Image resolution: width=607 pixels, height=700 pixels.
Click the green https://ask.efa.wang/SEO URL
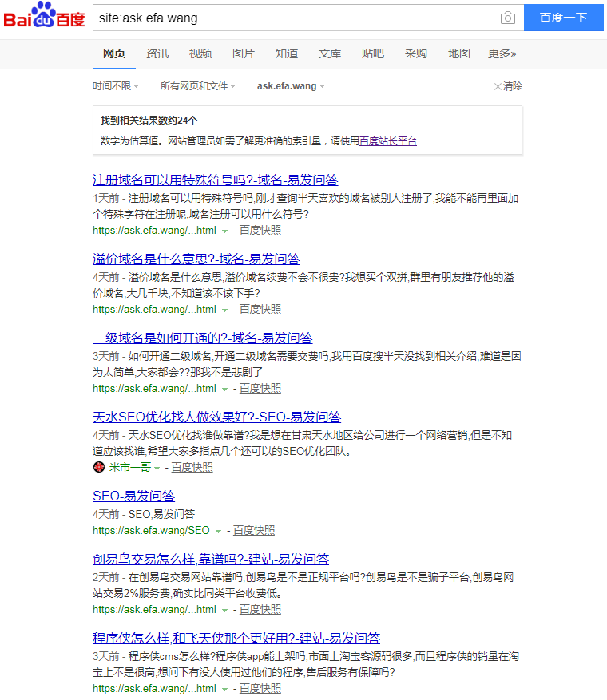click(151, 530)
